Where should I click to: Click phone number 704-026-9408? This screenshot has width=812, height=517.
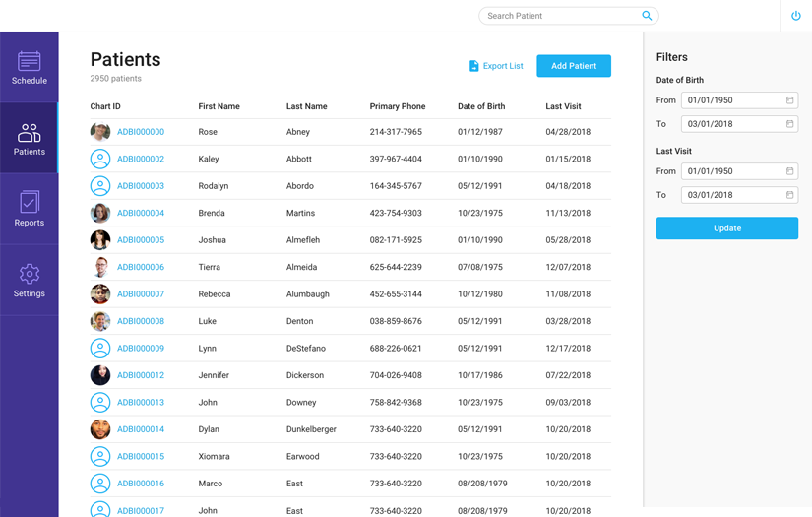[396, 375]
